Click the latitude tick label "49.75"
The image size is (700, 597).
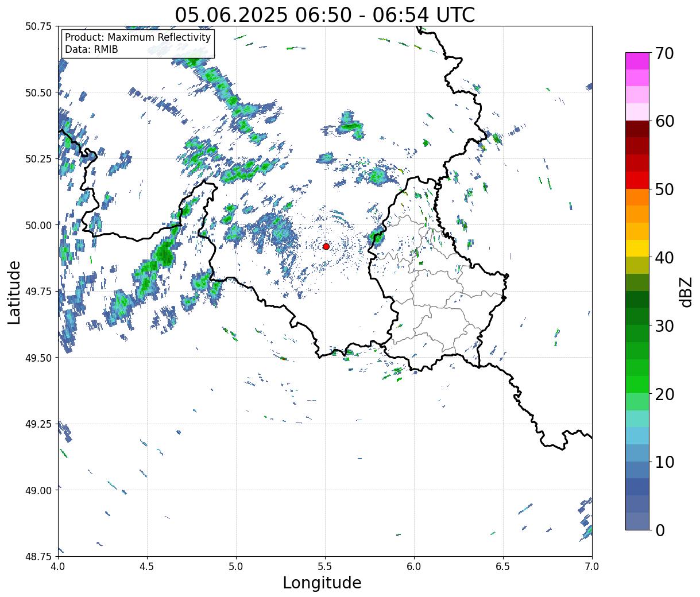tap(38, 292)
